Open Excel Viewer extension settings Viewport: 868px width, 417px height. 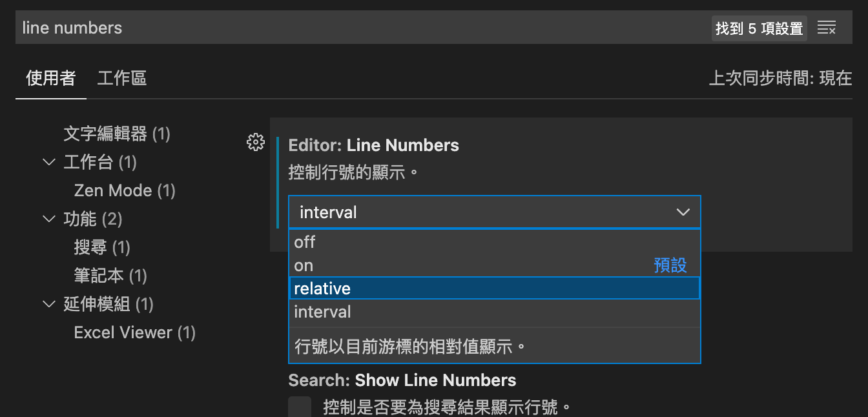(x=134, y=332)
